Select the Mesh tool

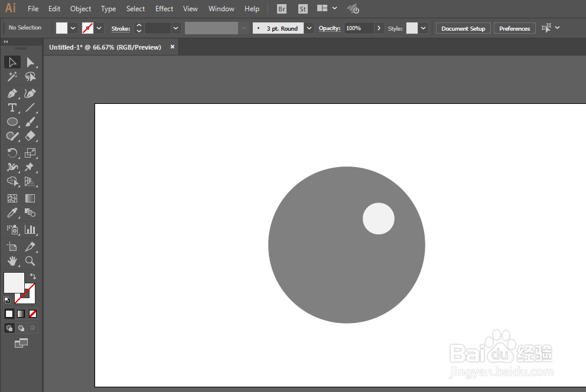point(12,198)
